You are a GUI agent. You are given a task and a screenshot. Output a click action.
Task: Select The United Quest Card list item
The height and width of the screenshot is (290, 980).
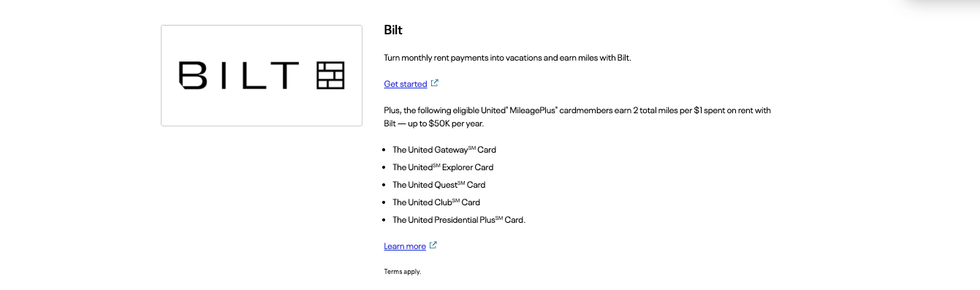tap(438, 185)
